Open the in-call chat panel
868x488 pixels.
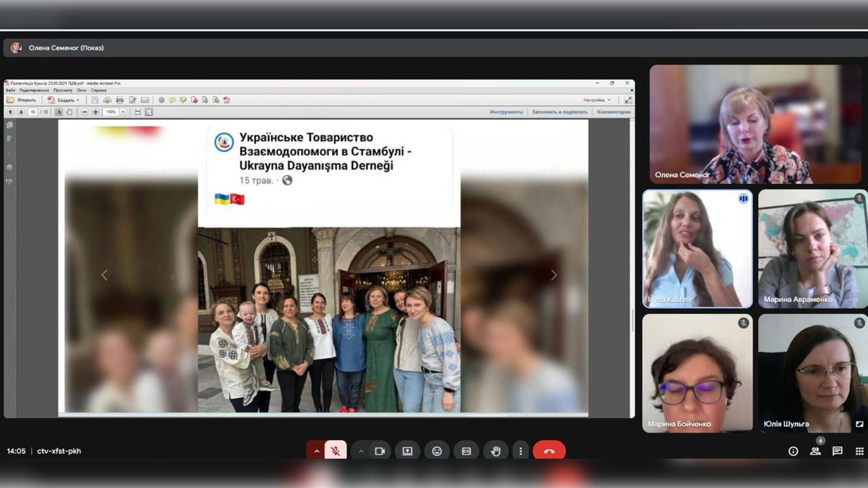[837, 451]
